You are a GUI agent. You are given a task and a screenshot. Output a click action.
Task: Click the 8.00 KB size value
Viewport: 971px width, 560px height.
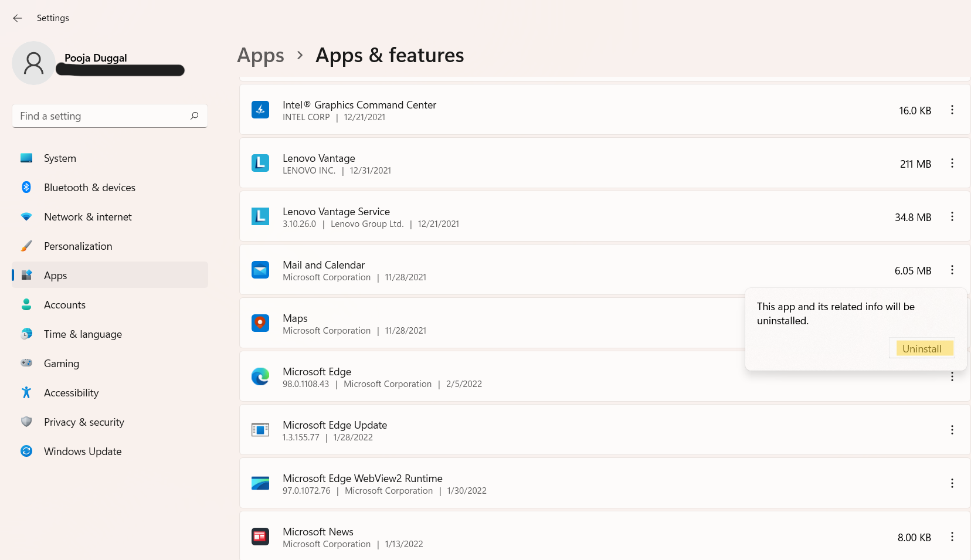pyautogui.click(x=914, y=537)
